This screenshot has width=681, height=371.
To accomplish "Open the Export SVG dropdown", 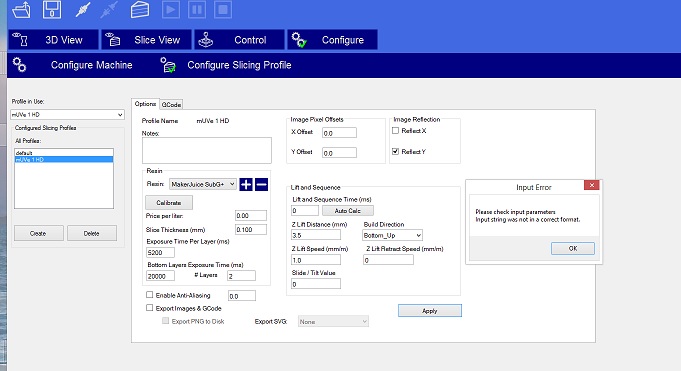I will coord(333,321).
